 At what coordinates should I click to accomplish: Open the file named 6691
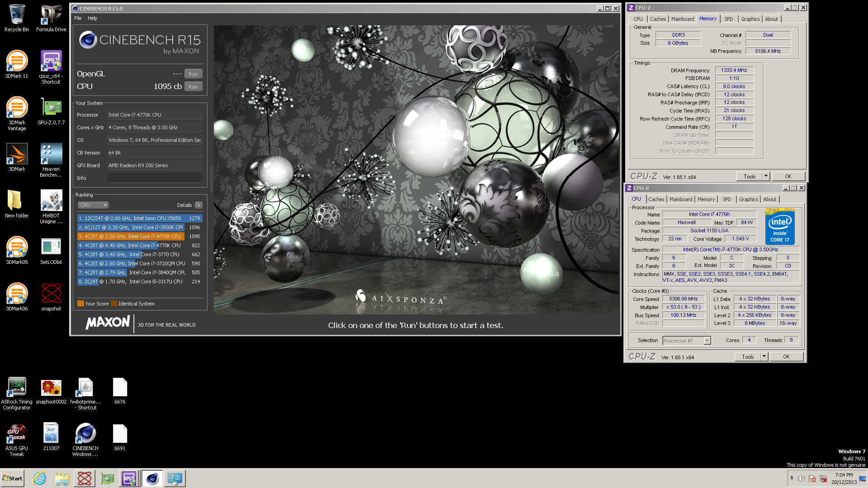[120, 437]
